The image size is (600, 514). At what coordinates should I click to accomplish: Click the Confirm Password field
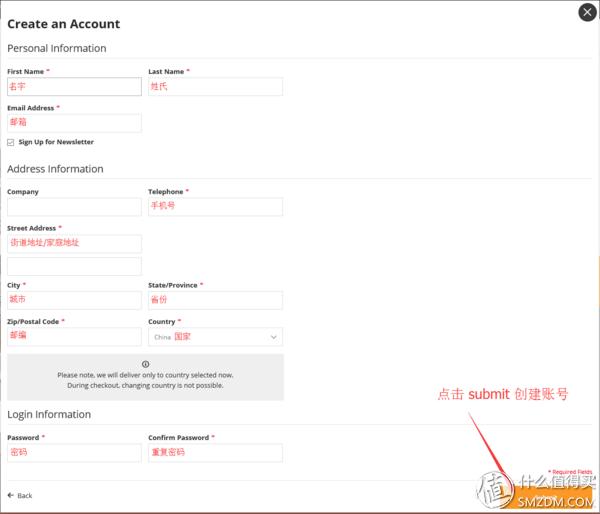tap(215, 453)
